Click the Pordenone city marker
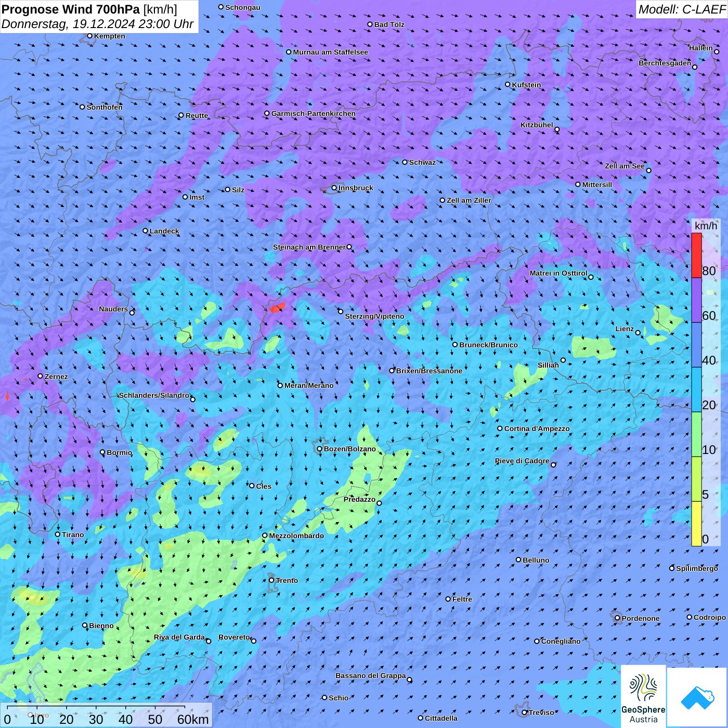 617,618
